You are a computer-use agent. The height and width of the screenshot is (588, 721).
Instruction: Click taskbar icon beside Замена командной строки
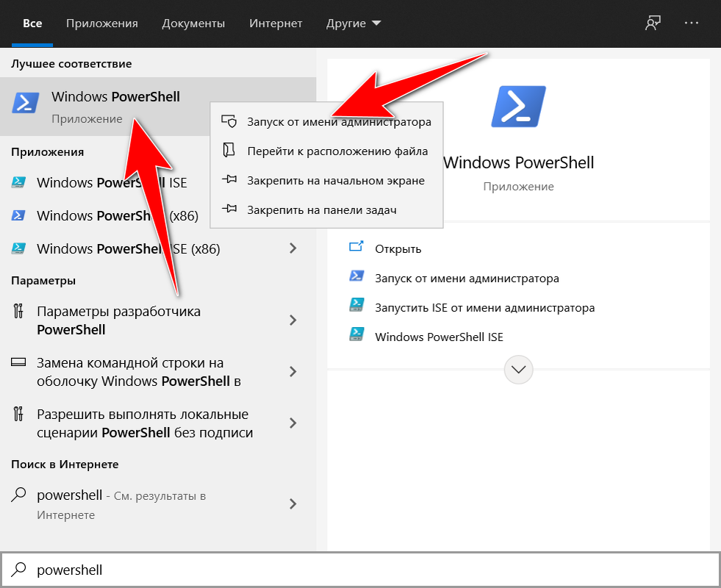pos(18,362)
